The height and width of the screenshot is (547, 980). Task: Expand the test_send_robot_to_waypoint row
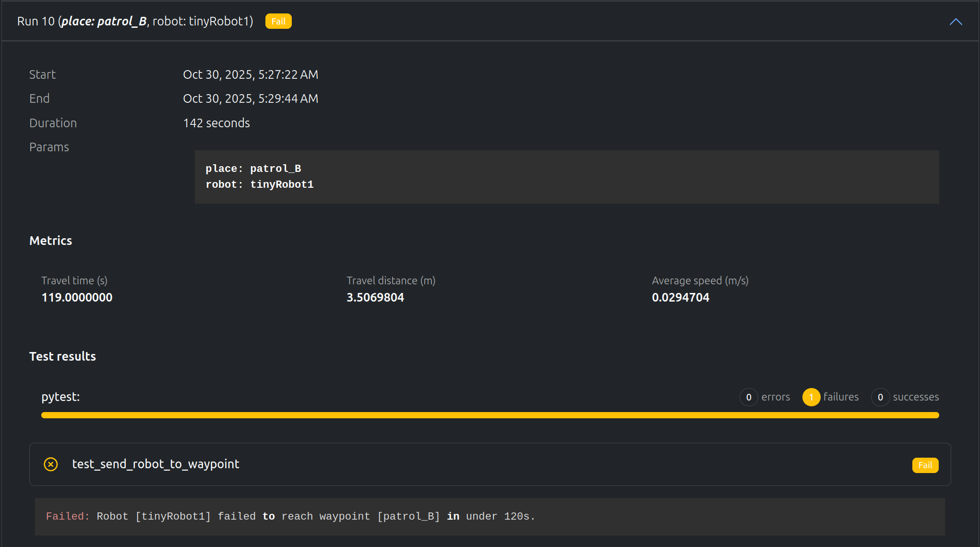pyautogui.click(x=155, y=464)
